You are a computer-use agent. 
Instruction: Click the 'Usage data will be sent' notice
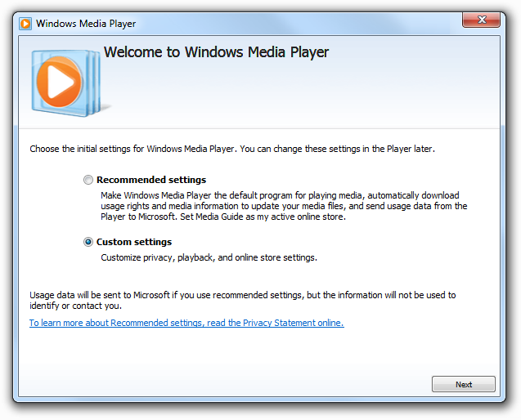[243, 300]
